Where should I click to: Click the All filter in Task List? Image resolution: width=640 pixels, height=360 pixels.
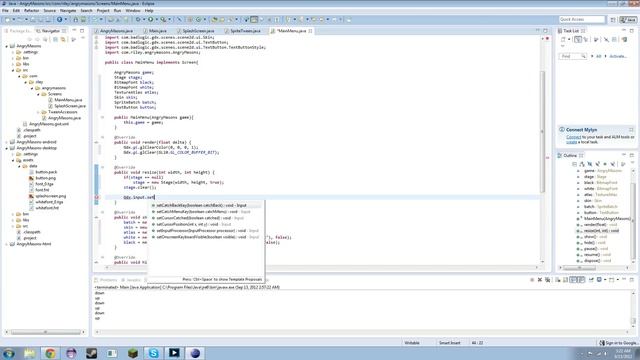click(598, 56)
